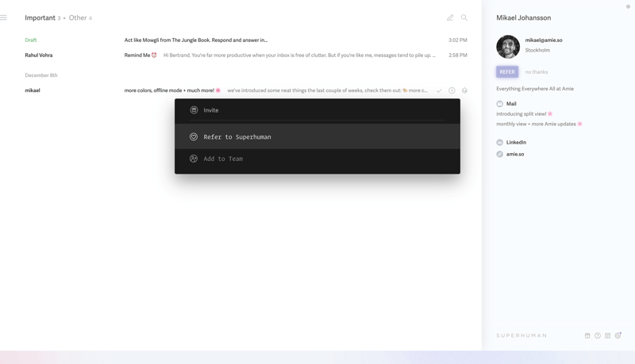The height and width of the screenshot is (364, 635).
Task: Open the settings gear icon with badge
Action: pos(618,335)
